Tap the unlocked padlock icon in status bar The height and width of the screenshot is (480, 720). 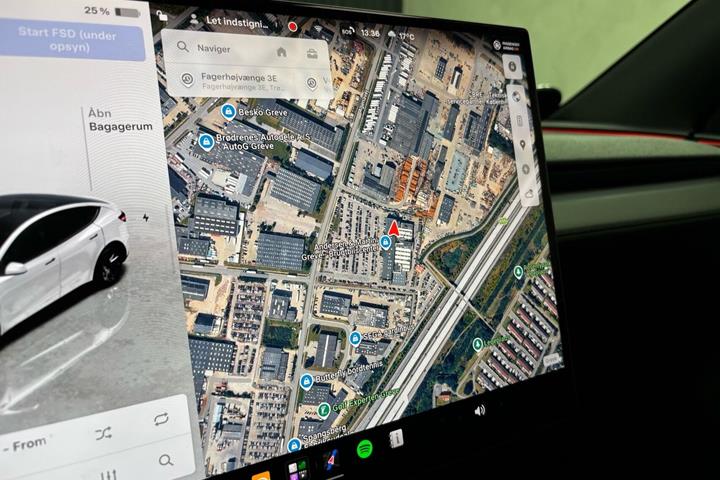(x=162, y=16)
